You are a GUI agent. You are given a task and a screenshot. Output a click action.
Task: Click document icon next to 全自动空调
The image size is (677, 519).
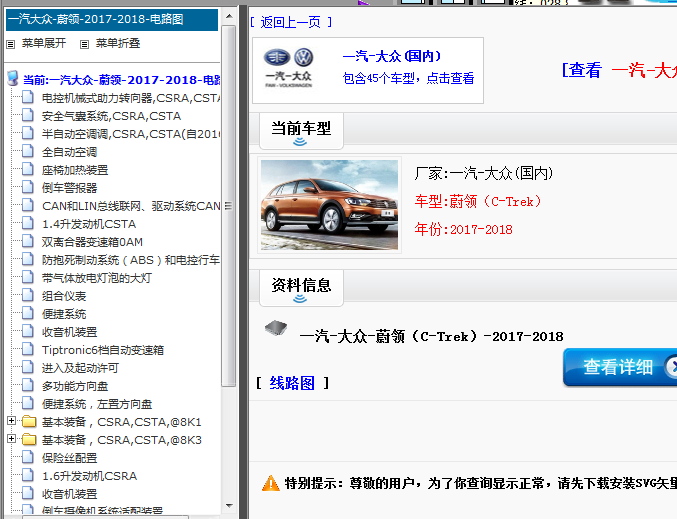[28, 151]
